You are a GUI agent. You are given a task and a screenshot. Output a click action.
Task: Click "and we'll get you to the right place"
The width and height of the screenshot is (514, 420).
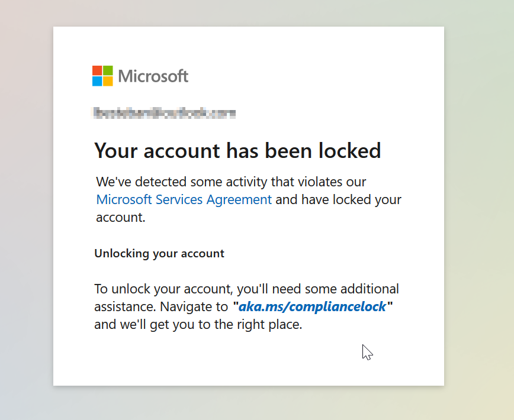tap(198, 325)
